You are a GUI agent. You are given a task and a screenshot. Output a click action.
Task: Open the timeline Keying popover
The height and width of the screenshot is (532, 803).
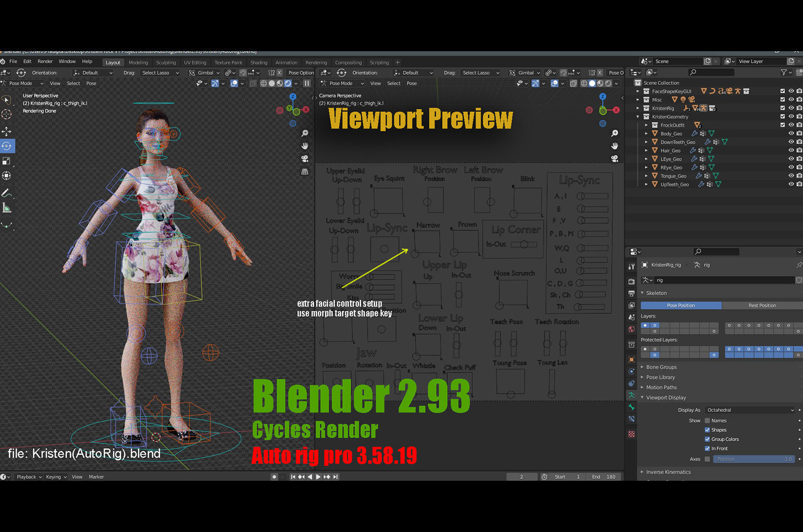pos(56,477)
